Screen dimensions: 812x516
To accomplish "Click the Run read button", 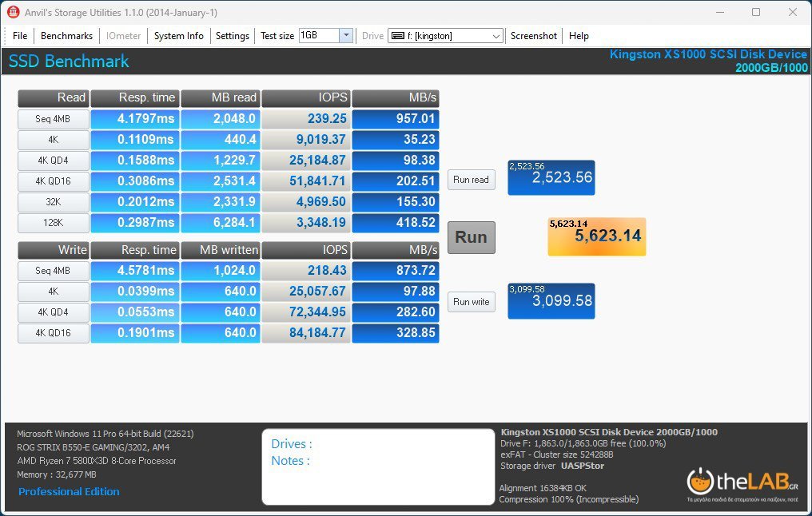I will (472, 180).
